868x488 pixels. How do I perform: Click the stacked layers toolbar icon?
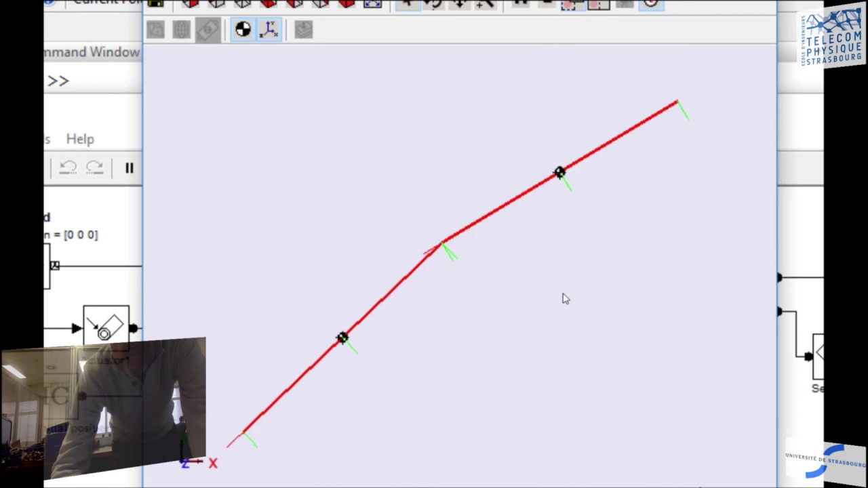(303, 29)
